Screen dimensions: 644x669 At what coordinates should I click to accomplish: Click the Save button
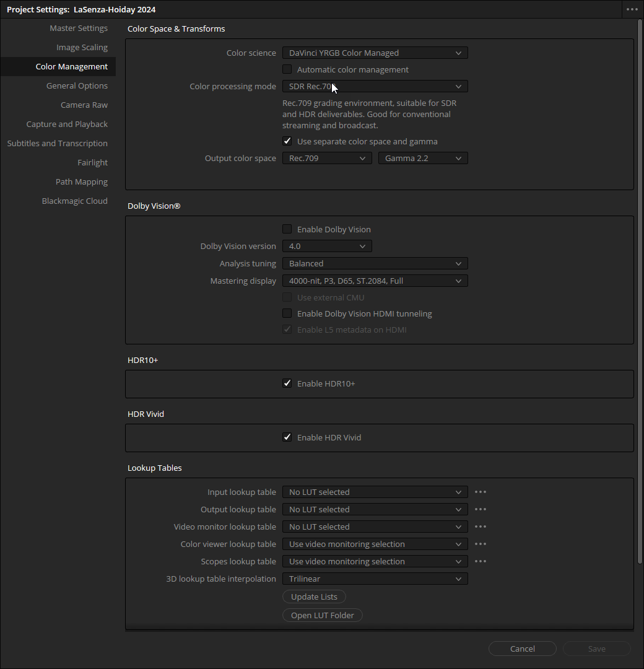click(x=597, y=649)
